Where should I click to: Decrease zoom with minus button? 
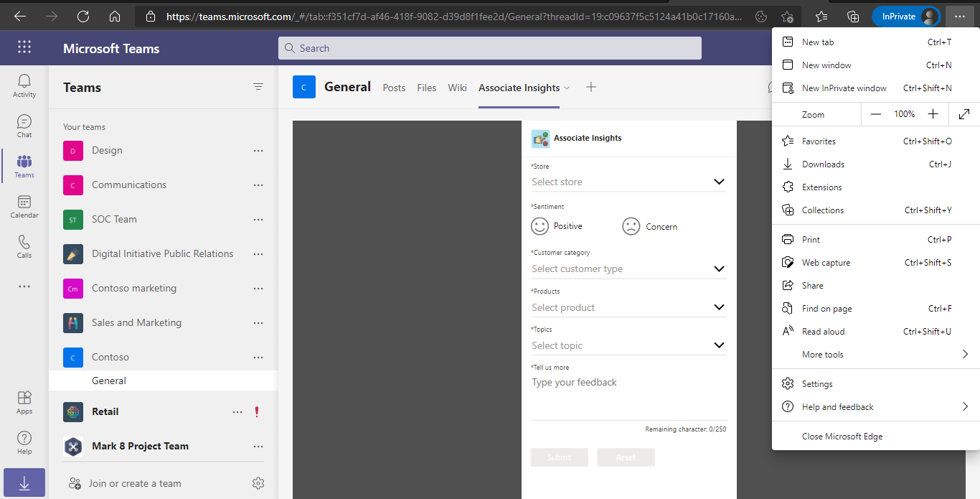pos(875,114)
